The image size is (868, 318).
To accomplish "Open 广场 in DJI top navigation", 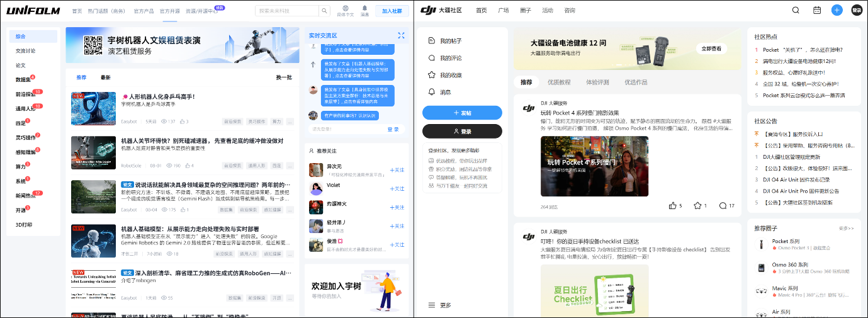I will 503,11.
